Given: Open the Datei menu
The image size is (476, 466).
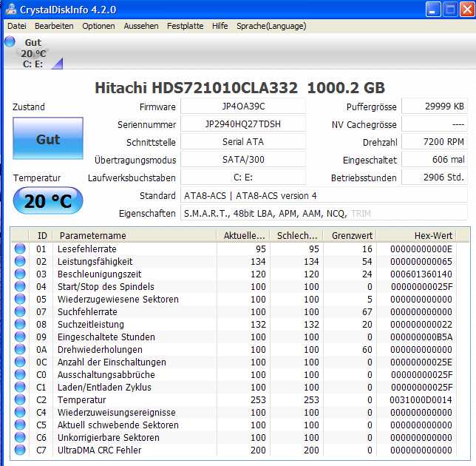Looking at the screenshot, I should [17, 26].
